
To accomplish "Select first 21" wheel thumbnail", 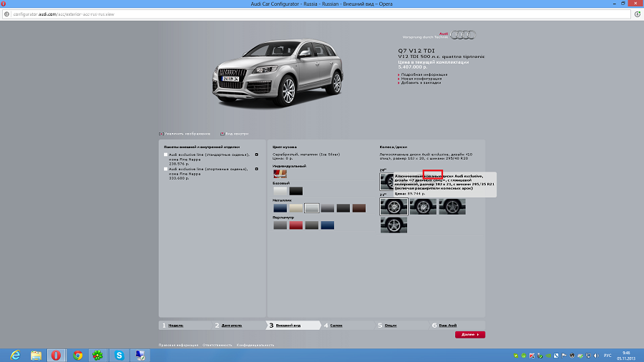I will tap(394, 207).
